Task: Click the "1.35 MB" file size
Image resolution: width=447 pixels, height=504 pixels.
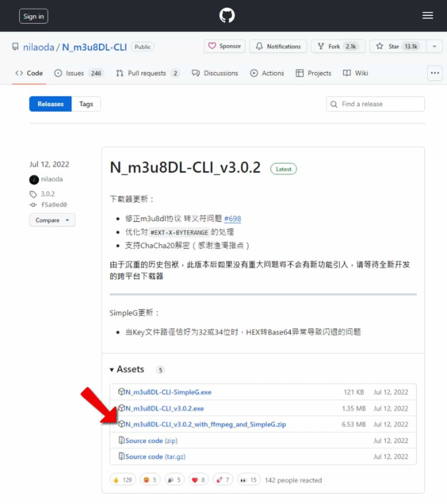Action: (x=354, y=408)
